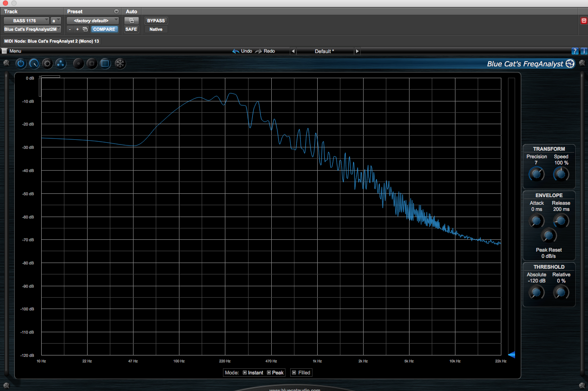The width and height of the screenshot is (588, 391).
Task: Click the copy preset settings icon beside plus
Action: 85,29
